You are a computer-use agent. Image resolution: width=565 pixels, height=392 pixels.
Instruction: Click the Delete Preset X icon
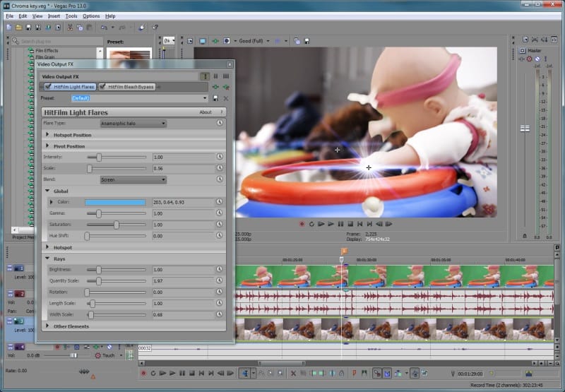tap(226, 98)
